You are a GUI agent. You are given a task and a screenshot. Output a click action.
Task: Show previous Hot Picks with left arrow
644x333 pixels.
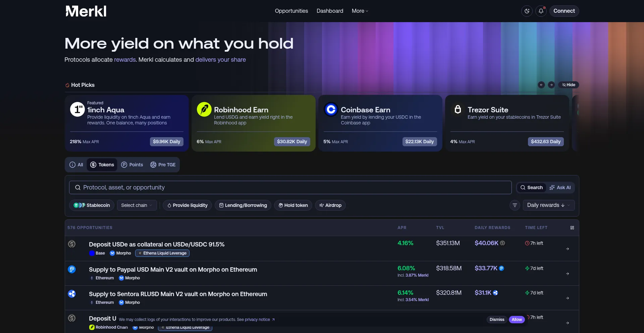click(541, 85)
